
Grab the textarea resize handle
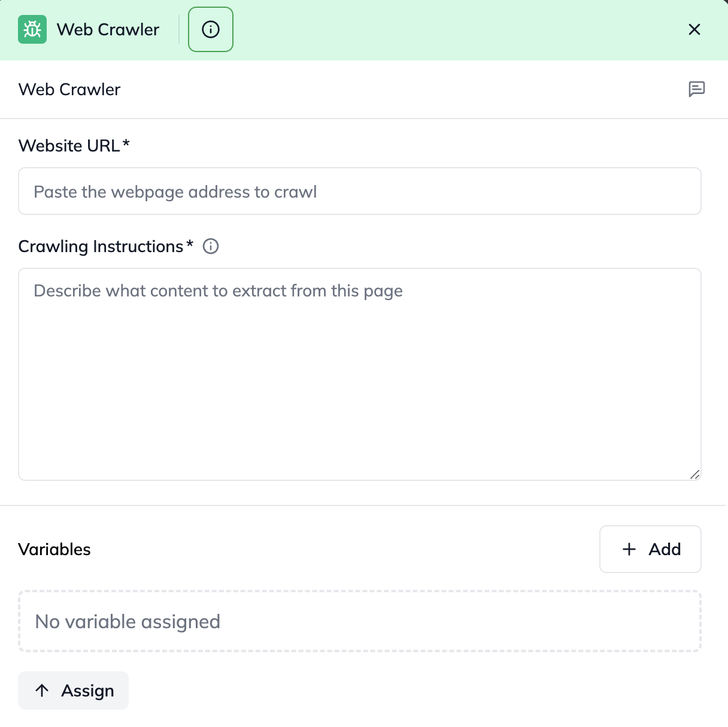tap(694, 474)
